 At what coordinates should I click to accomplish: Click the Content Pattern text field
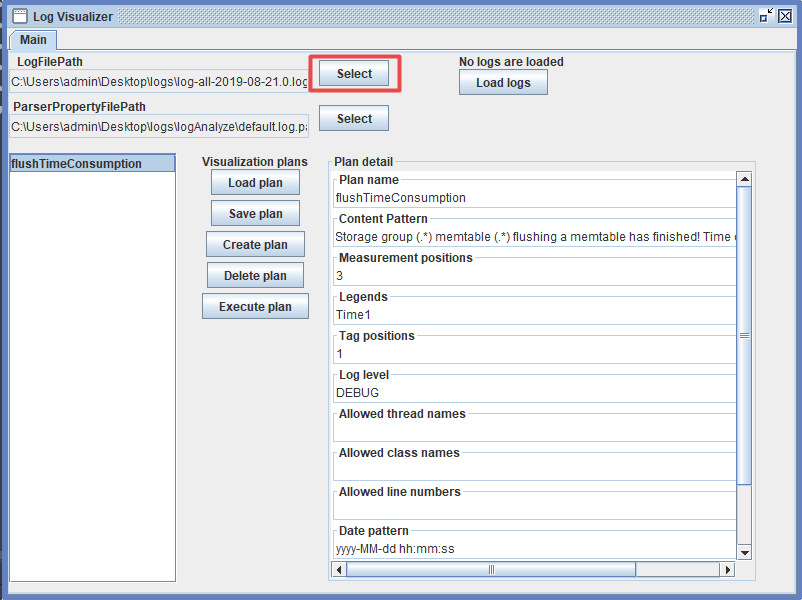pos(534,238)
